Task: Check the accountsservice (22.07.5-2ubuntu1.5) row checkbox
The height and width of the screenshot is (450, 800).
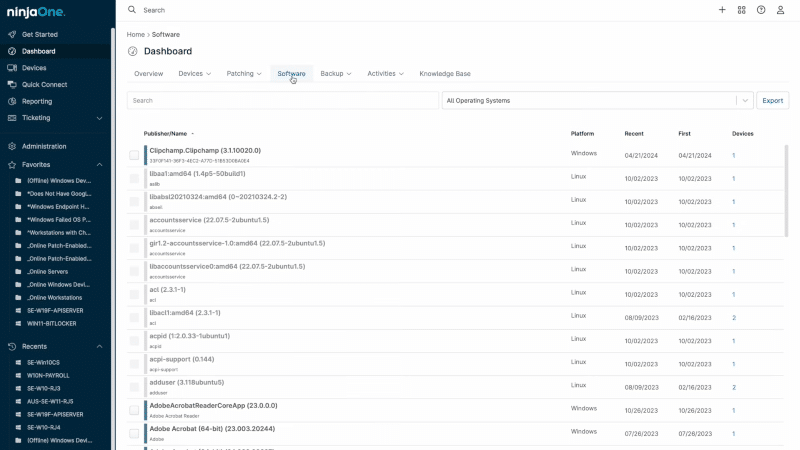Action: click(x=134, y=225)
